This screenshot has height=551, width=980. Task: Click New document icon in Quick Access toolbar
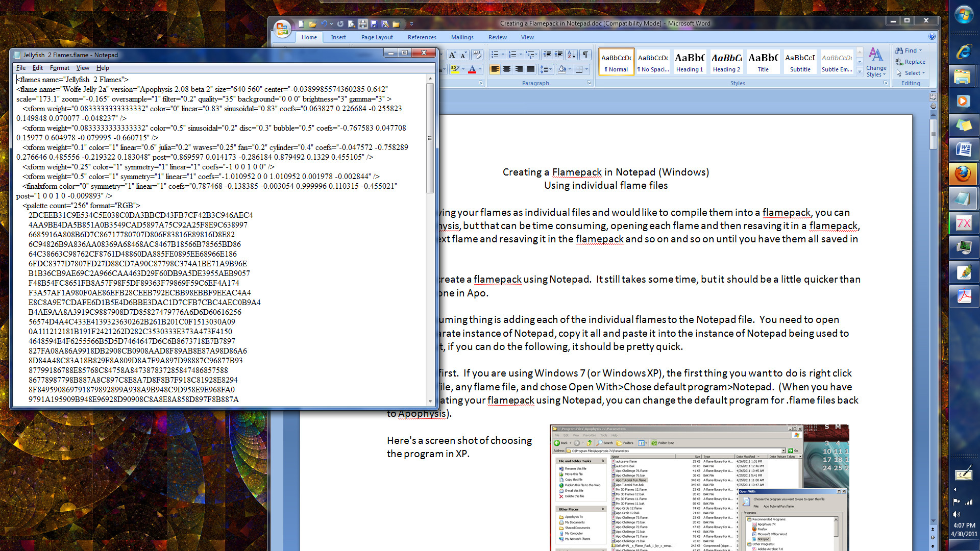[301, 24]
